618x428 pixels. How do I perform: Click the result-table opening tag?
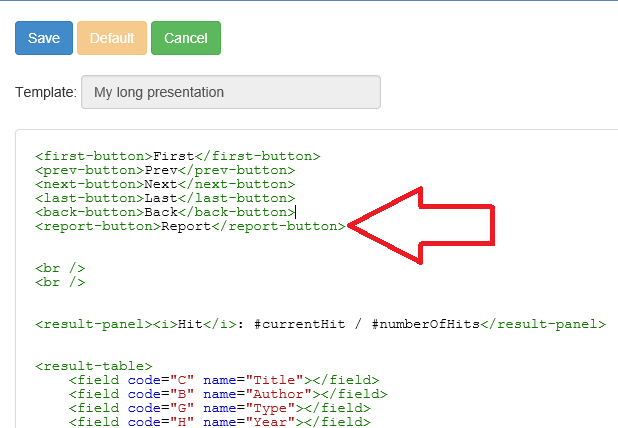pyautogui.click(x=93, y=366)
